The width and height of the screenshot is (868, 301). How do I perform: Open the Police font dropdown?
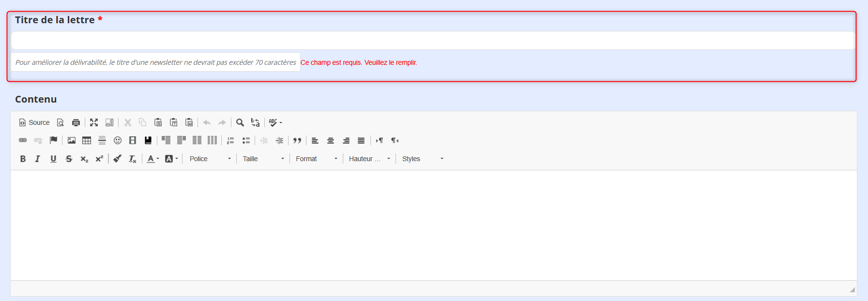pyautogui.click(x=210, y=159)
